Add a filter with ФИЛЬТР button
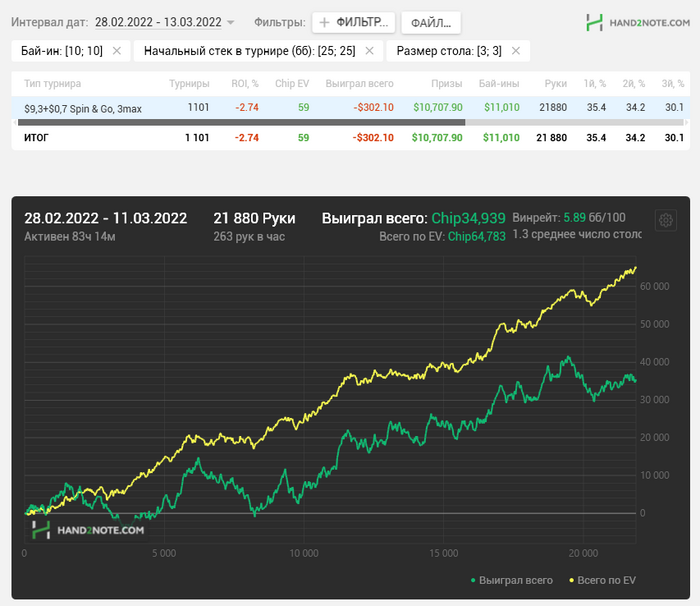The image size is (700, 606). 354,22
